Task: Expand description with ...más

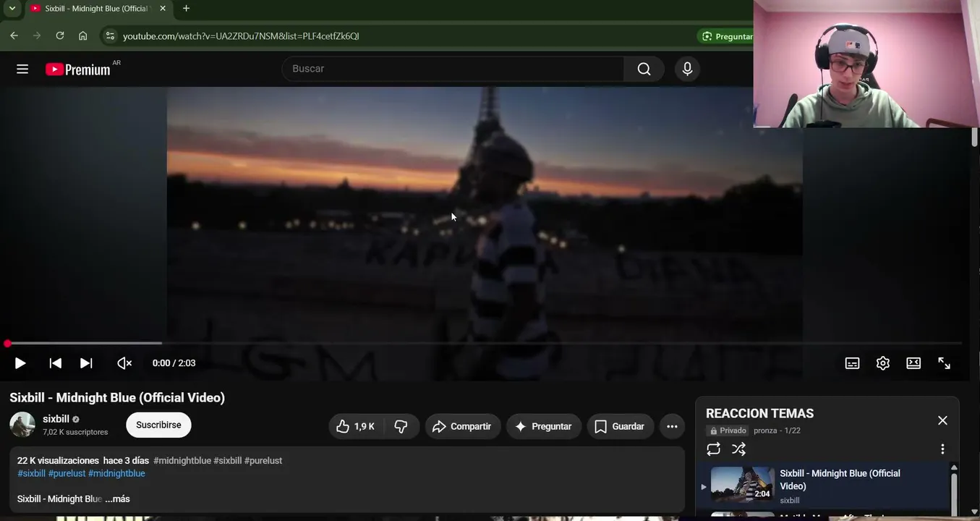Action: [117, 499]
